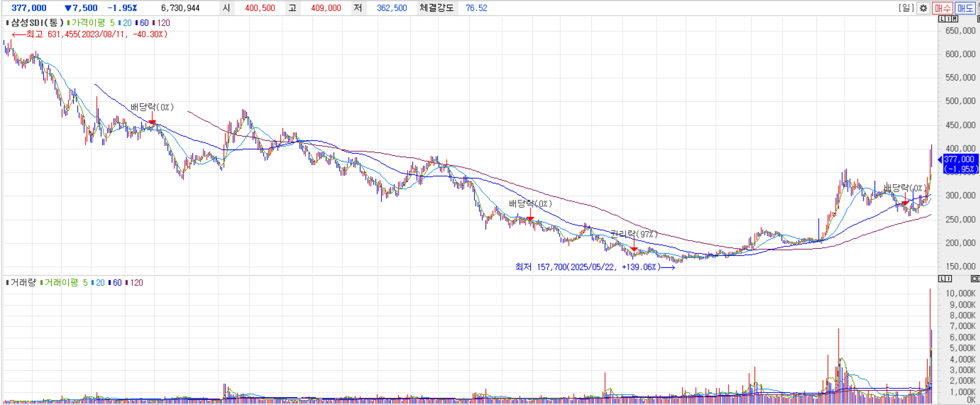The image size is (980, 405).
Task: Click the L icon on price chart axis
Action: 942,19
